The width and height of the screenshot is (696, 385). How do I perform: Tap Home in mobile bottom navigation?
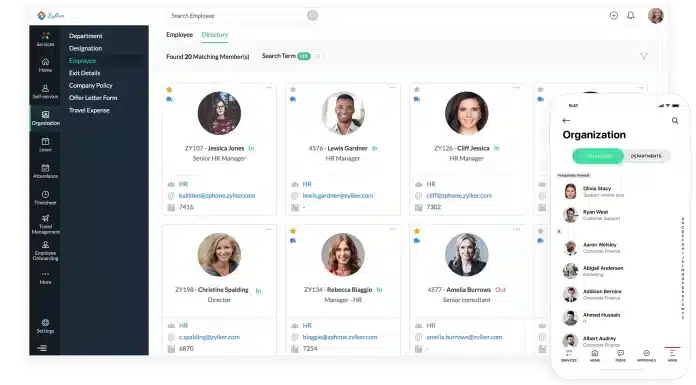click(595, 356)
